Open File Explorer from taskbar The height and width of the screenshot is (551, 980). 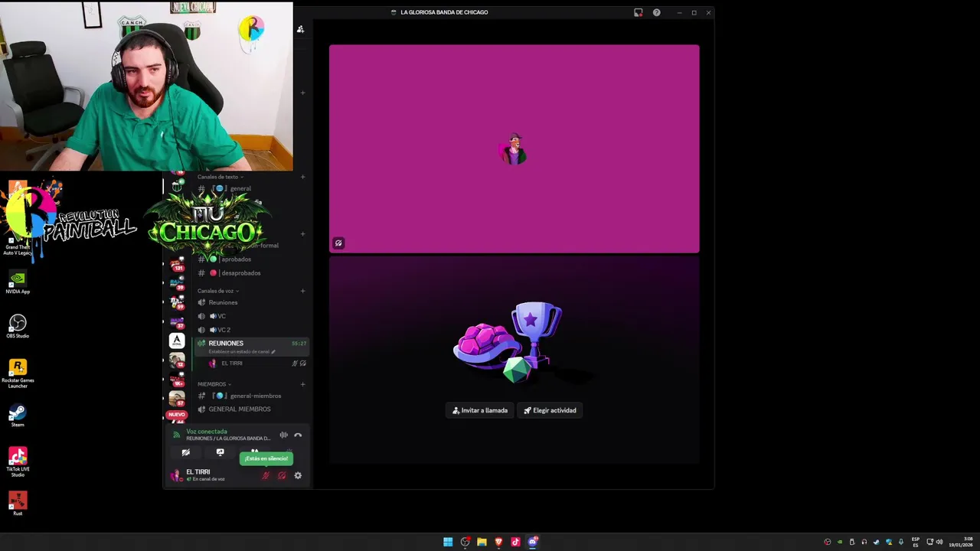tap(482, 542)
